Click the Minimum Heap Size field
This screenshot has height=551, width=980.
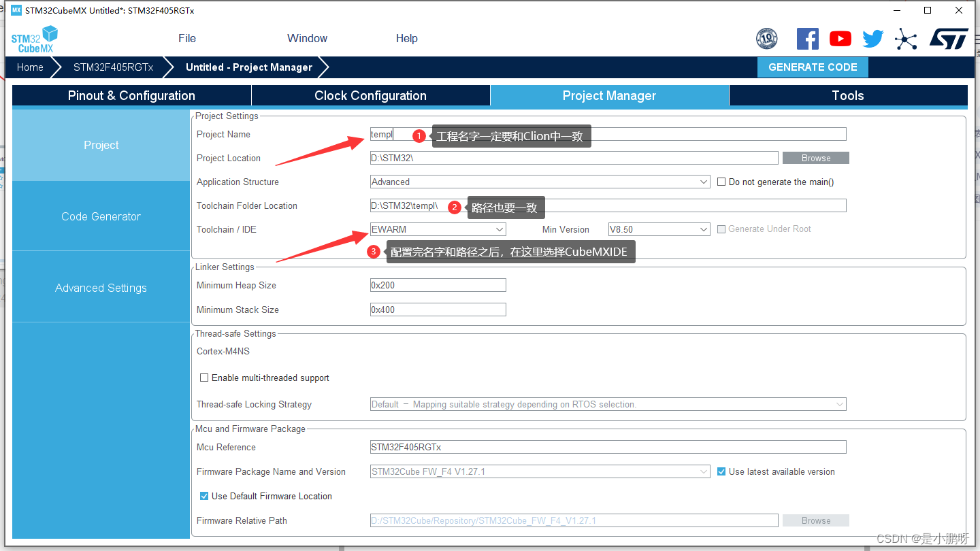tap(438, 285)
